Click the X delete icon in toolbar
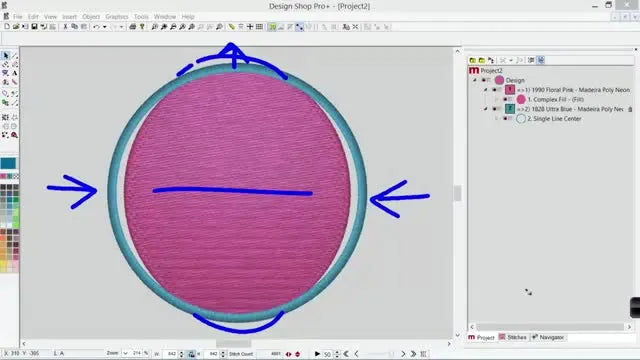Image resolution: width=640 pixels, height=360 pixels. coord(356,27)
